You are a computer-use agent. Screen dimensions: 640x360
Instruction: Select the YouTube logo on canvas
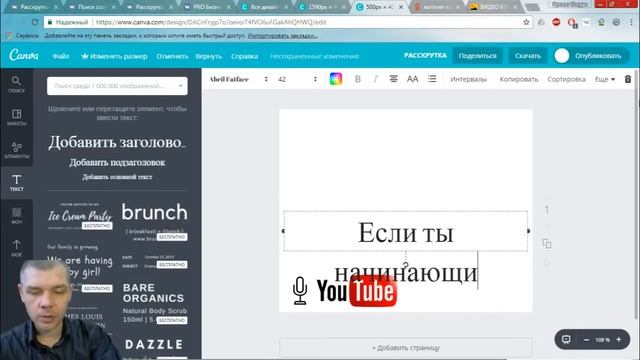tap(357, 291)
